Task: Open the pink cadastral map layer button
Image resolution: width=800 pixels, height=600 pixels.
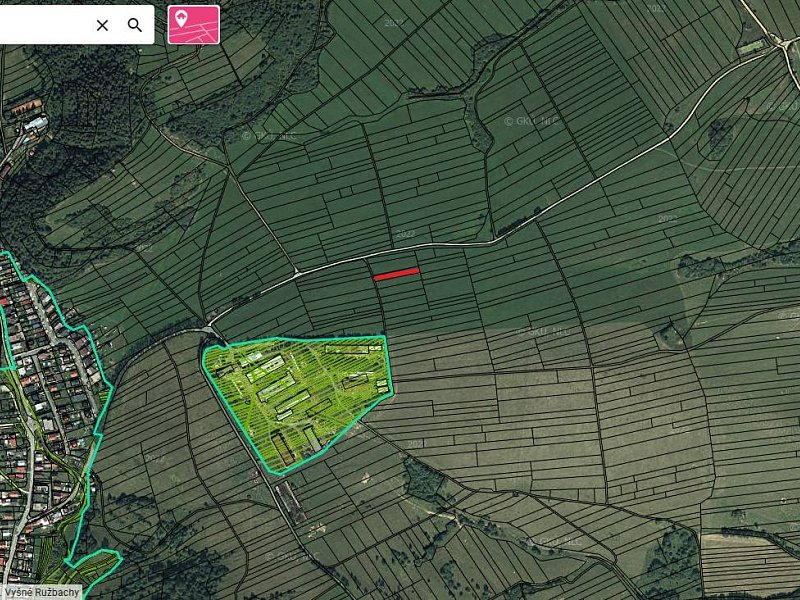Action: pos(193,24)
